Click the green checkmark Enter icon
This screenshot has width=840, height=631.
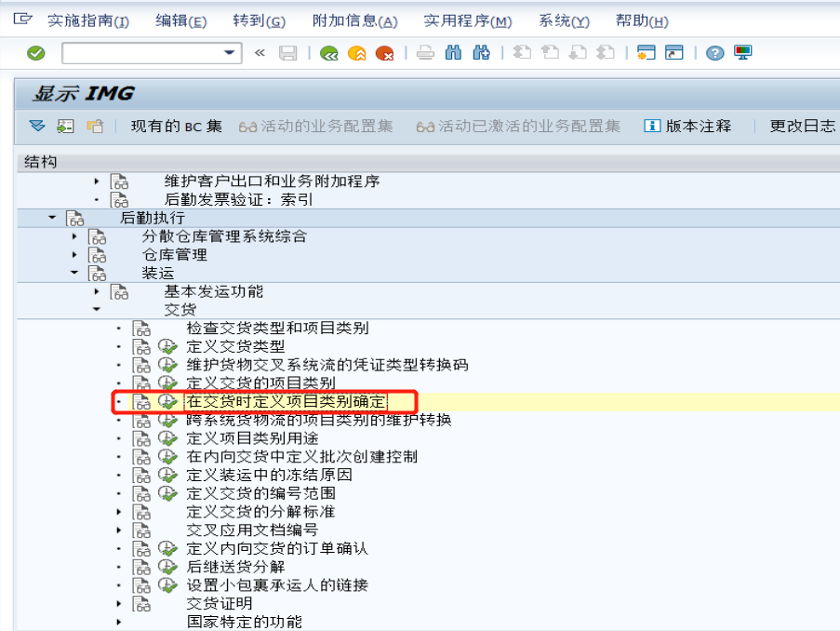coord(36,53)
